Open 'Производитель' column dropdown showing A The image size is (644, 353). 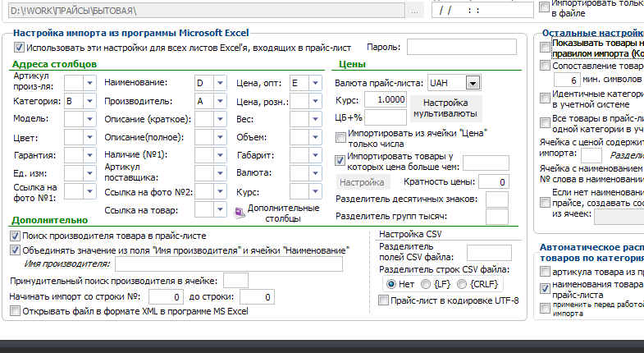tap(220, 101)
